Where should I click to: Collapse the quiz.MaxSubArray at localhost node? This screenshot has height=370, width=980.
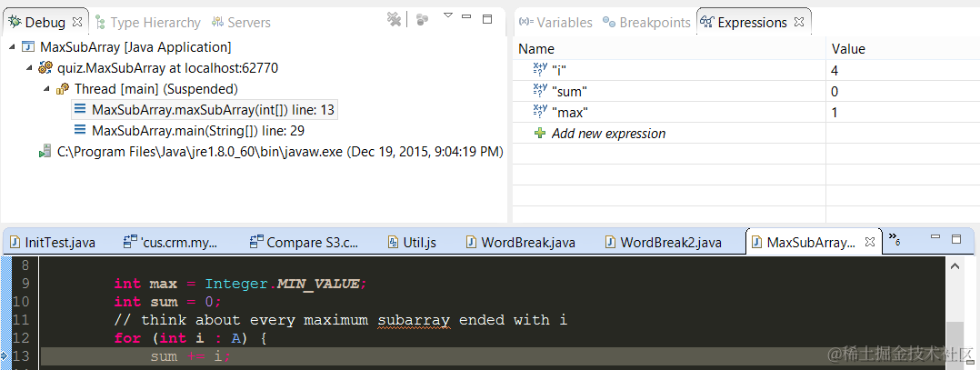[29, 67]
